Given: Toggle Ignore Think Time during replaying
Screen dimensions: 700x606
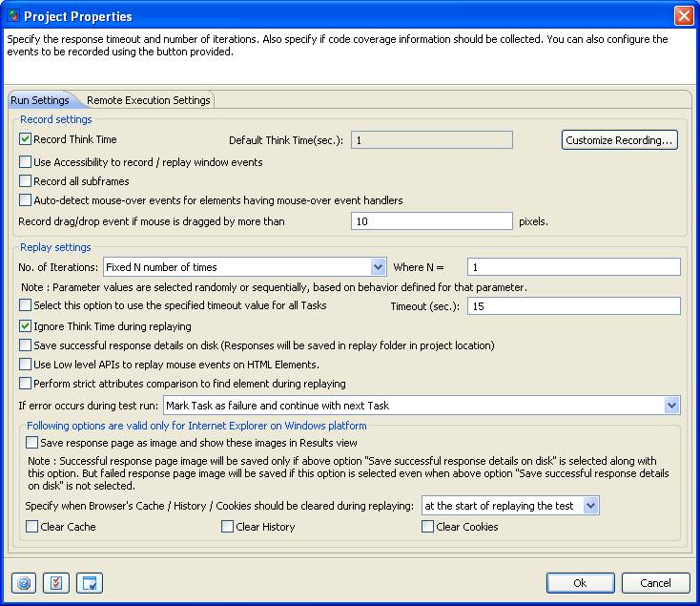Looking at the screenshot, I should click(x=26, y=326).
